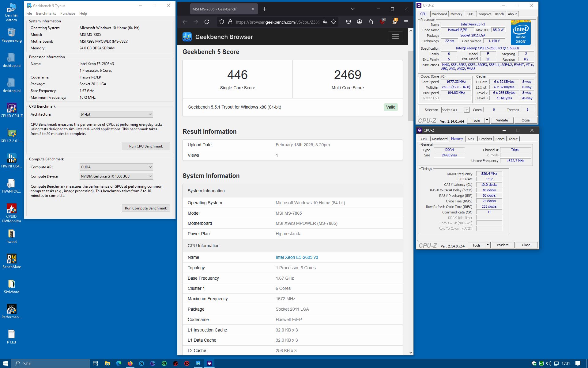Open About tab in upper CPU-Z

pyautogui.click(x=512, y=14)
